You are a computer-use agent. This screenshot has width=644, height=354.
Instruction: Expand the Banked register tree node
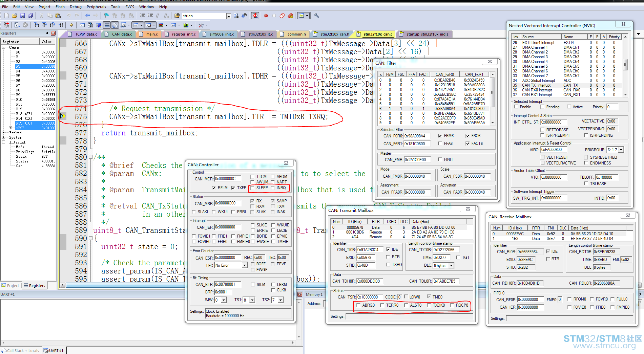pos(4,133)
